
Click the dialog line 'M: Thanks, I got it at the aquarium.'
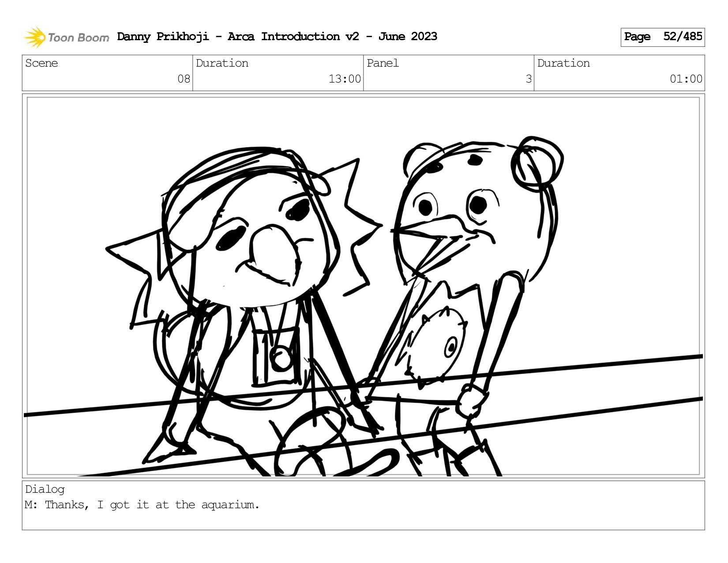(x=142, y=505)
